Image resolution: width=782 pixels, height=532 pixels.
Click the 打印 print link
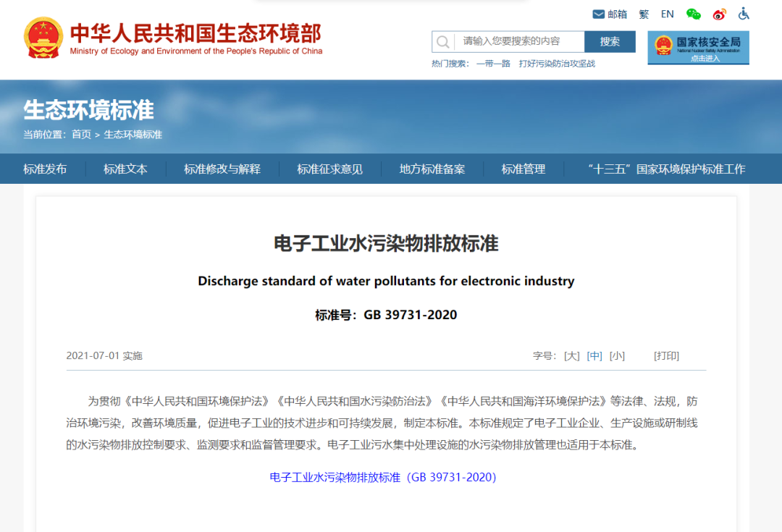[x=666, y=355]
